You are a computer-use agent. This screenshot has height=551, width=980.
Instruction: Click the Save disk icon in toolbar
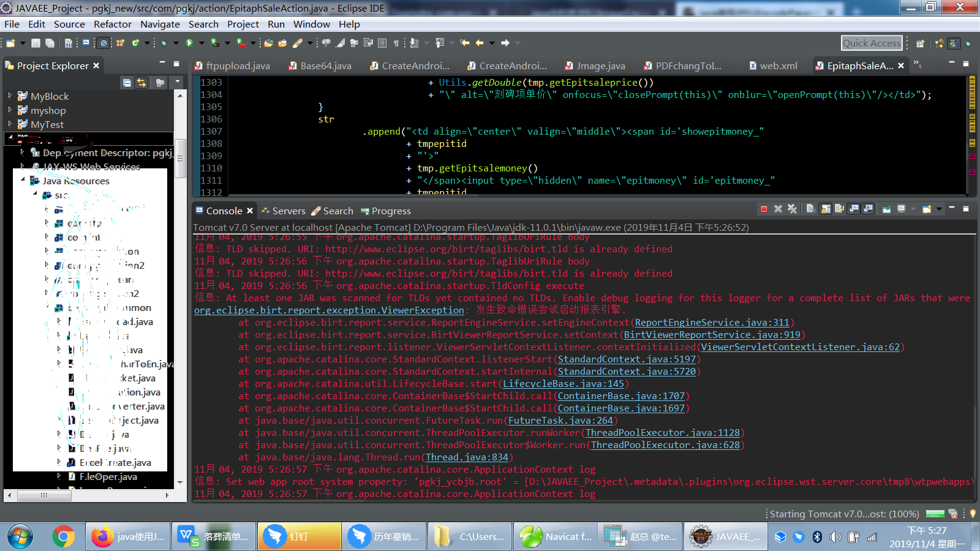36,43
